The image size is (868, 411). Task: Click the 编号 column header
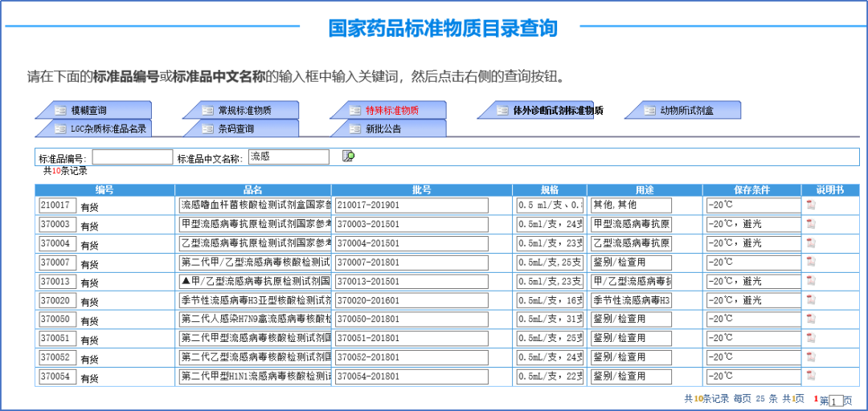(x=104, y=189)
